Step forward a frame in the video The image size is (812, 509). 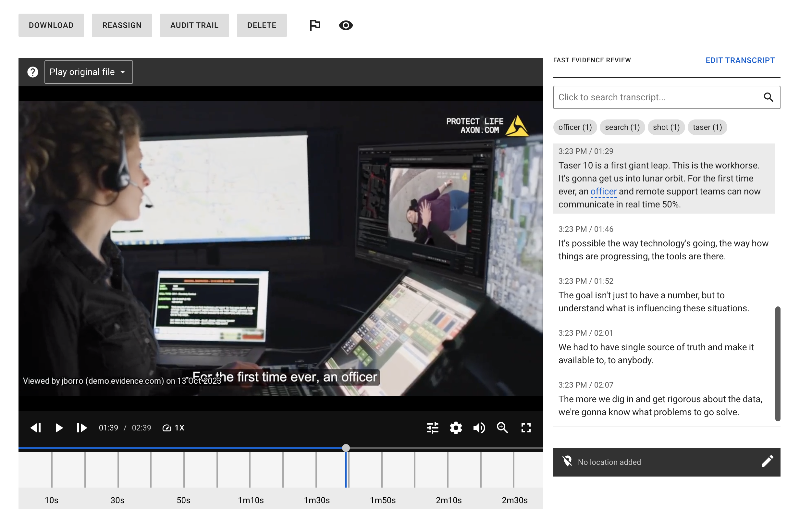[81, 428]
